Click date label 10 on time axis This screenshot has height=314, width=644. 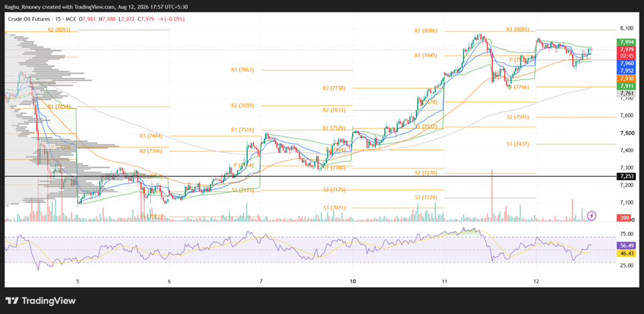point(352,281)
